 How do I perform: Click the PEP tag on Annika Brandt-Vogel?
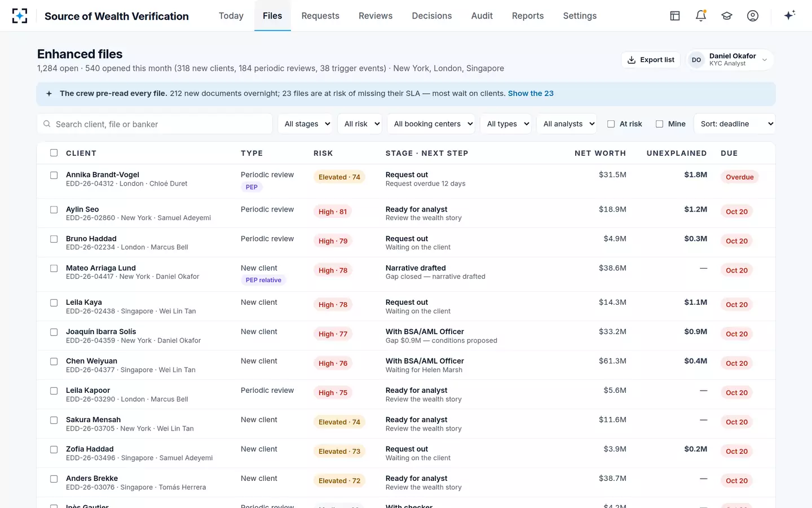pos(251,187)
